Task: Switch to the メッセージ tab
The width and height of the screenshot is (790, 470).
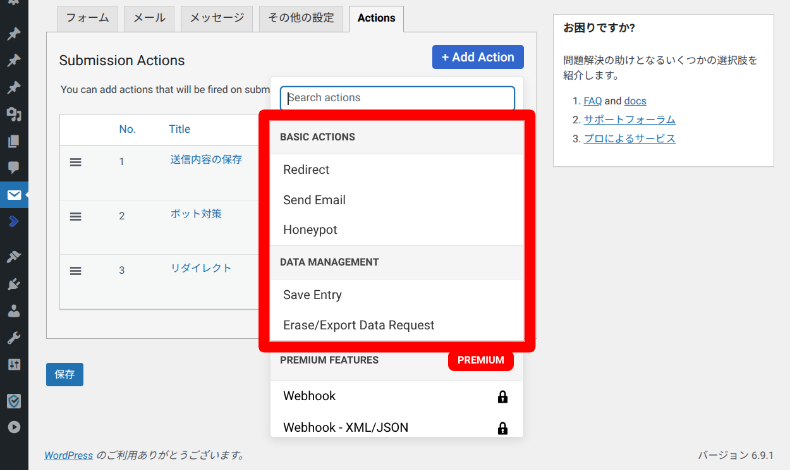Action: pos(217,19)
